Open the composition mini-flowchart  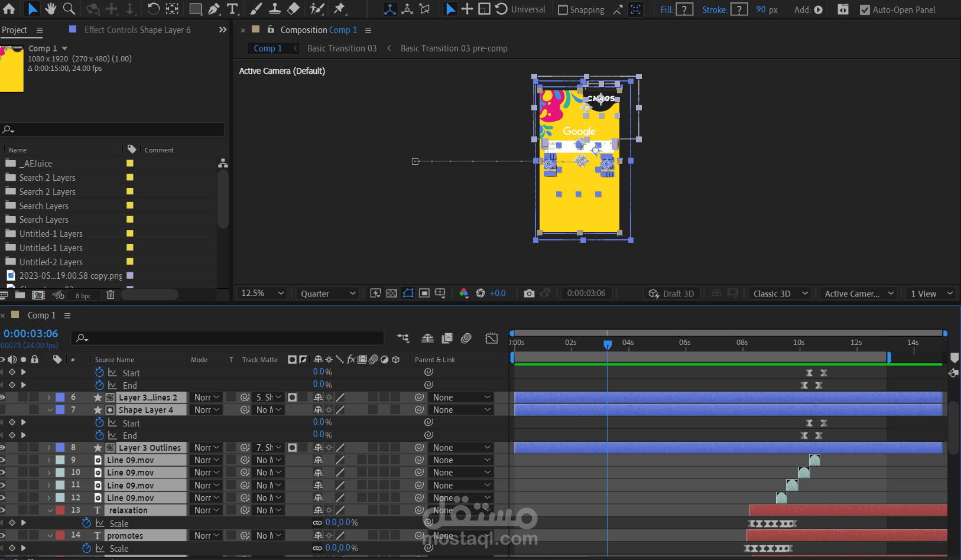tap(403, 338)
